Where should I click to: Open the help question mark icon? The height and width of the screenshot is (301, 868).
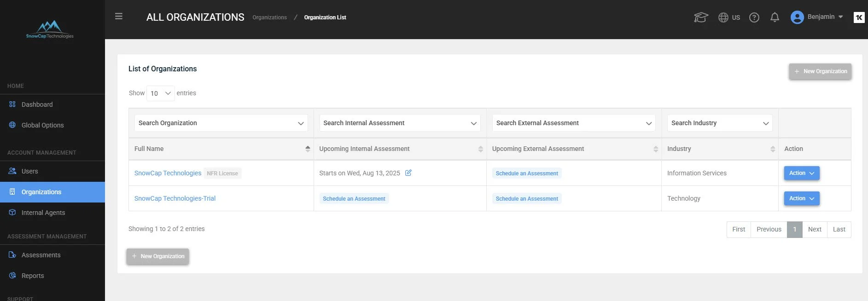tap(754, 17)
